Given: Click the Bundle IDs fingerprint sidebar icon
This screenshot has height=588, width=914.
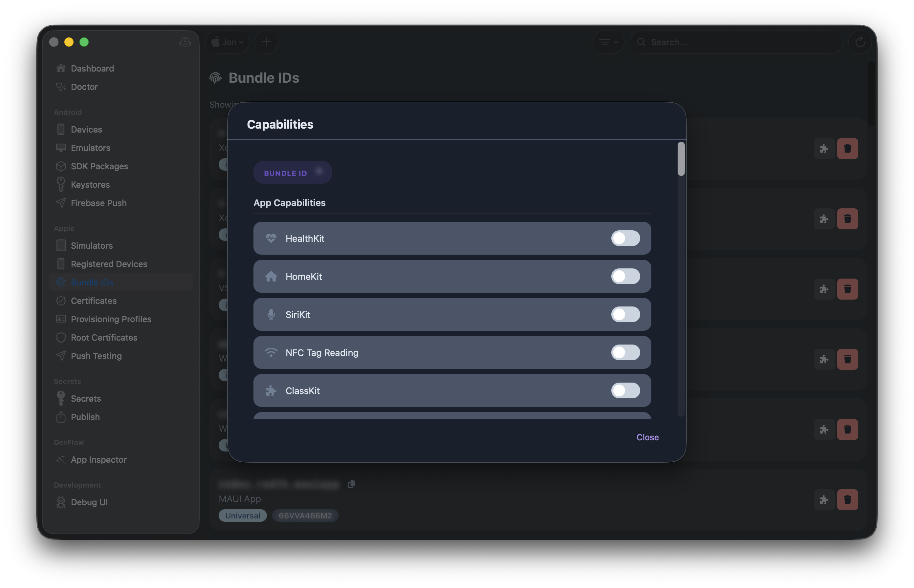Looking at the screenshot, I should [x=61, y=282].
